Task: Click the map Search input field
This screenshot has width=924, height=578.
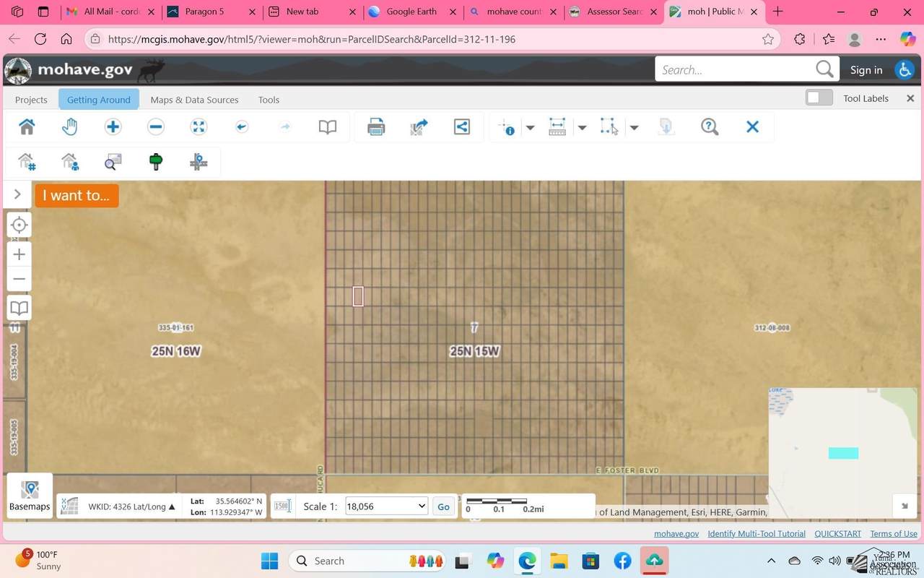Action: 735,69
